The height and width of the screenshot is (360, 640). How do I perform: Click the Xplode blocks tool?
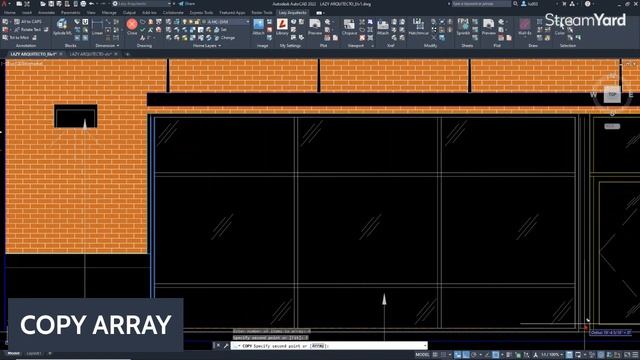click(x=62, y=27)
